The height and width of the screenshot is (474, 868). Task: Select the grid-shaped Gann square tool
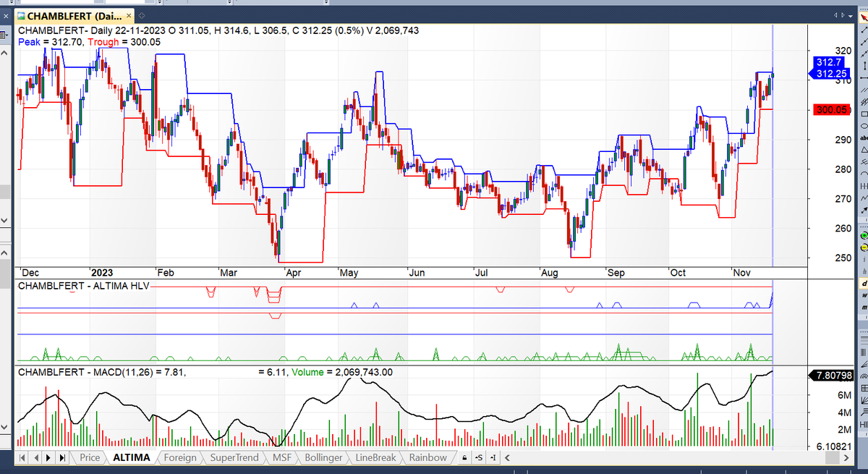click(864, 388)
